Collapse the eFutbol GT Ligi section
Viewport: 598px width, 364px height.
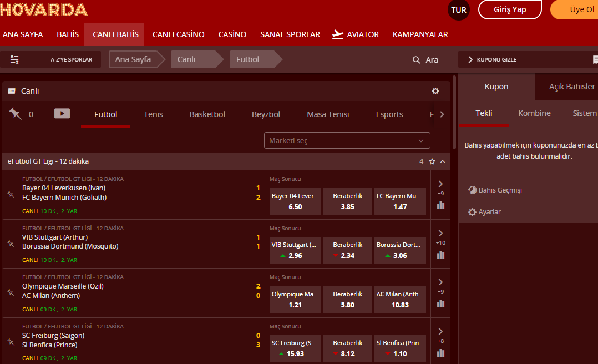(x=443, y=162)
